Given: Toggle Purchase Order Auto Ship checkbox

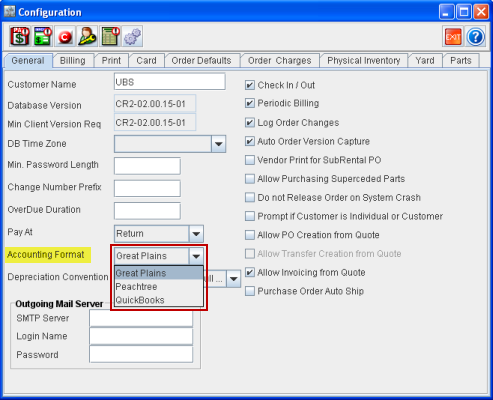Looking at the screenshot, I should [250, 291].
